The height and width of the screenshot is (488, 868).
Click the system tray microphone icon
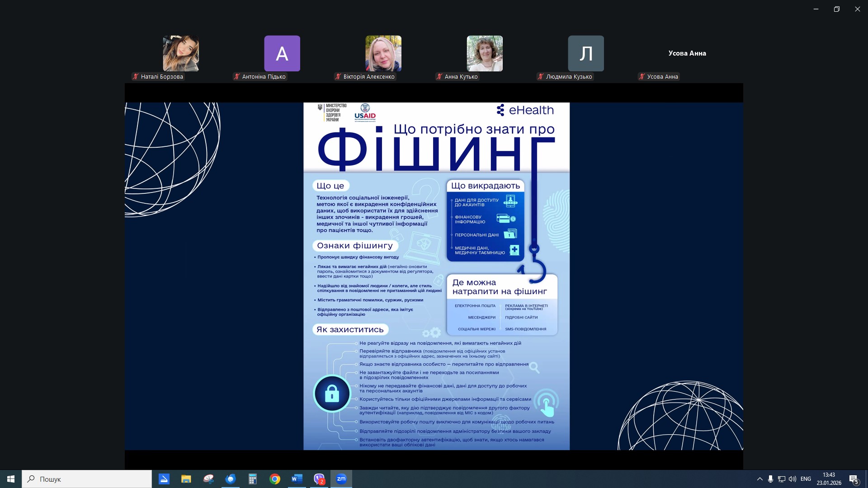pos(770,479)
